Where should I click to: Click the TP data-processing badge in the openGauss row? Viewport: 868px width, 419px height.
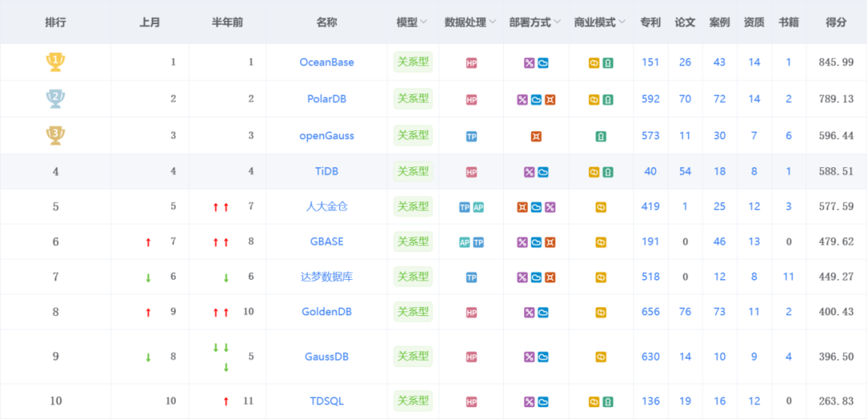(471, 137)
